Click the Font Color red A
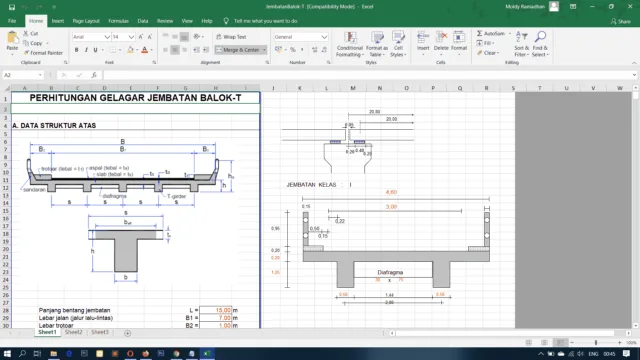Screen dimensions: 640x360 coord(144,50)
